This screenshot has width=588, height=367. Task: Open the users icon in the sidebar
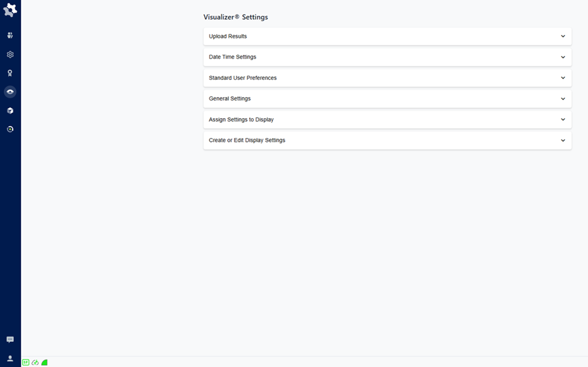pyautogui.click(x=10, y=36)
